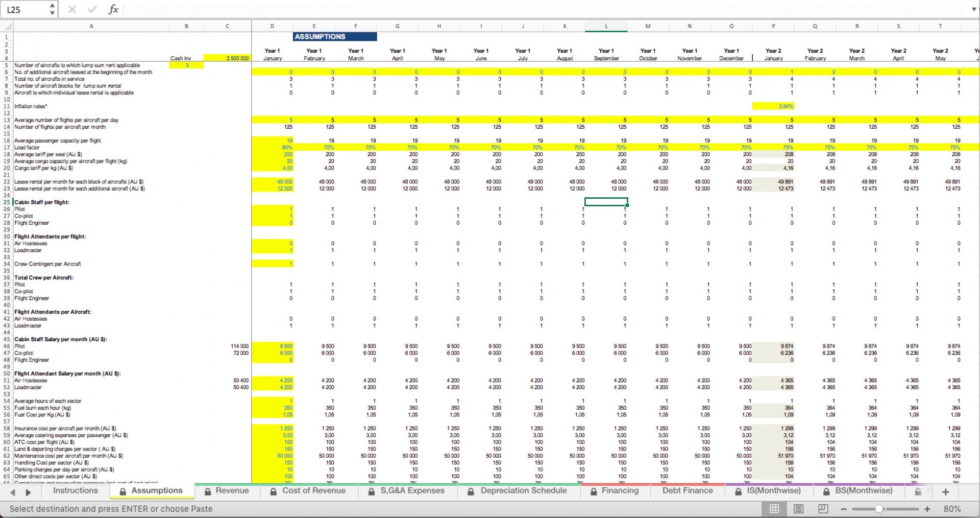Open the Cost of Revenue sheet tab
Screen dimensions: 980x518
308,490
